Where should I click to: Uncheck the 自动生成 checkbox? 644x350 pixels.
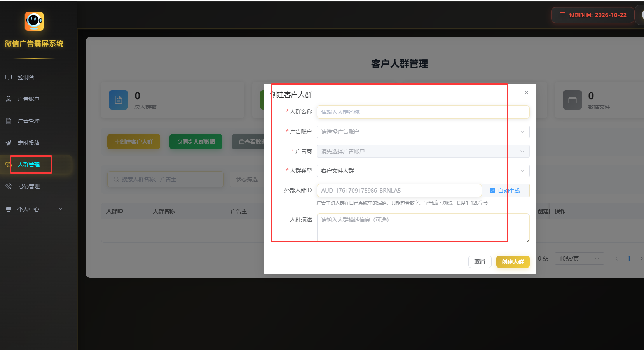[492, 191]
